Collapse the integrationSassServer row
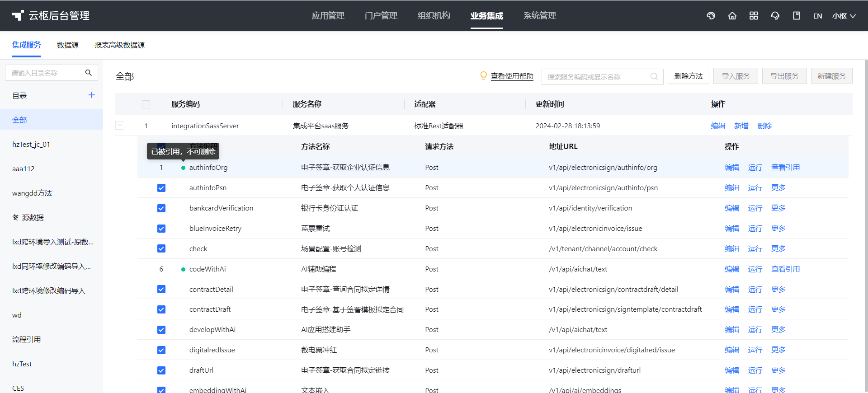868x393 pixels. [x=120, y=126]
